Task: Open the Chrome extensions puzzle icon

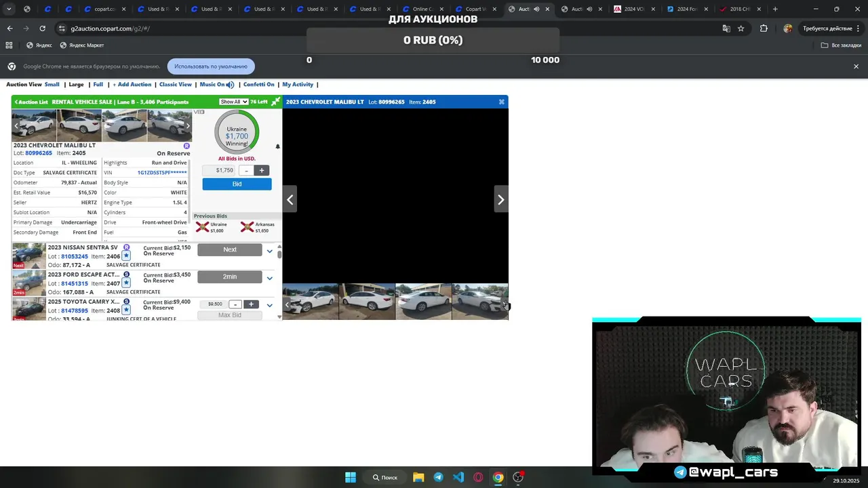Action: click(x=764, y=28)
